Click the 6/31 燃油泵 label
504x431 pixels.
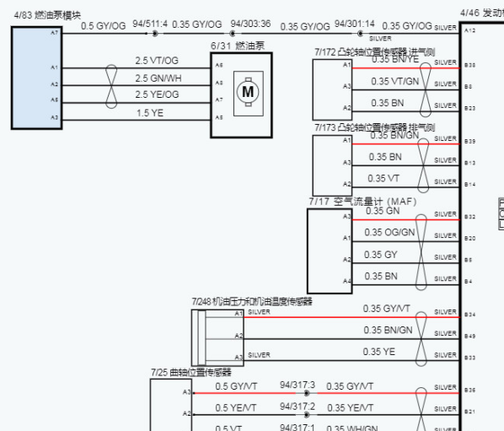[238, 46]
